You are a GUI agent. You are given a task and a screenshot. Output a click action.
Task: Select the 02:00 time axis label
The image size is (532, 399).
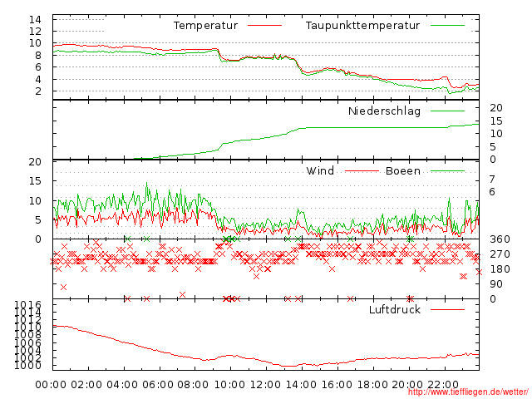pos(86,385)
